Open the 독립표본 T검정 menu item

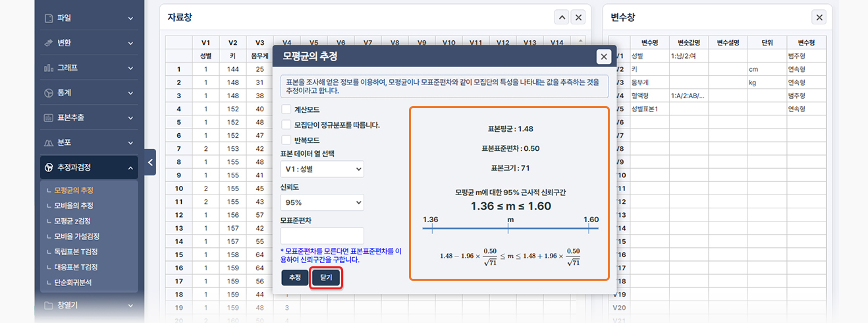(76, 252)
